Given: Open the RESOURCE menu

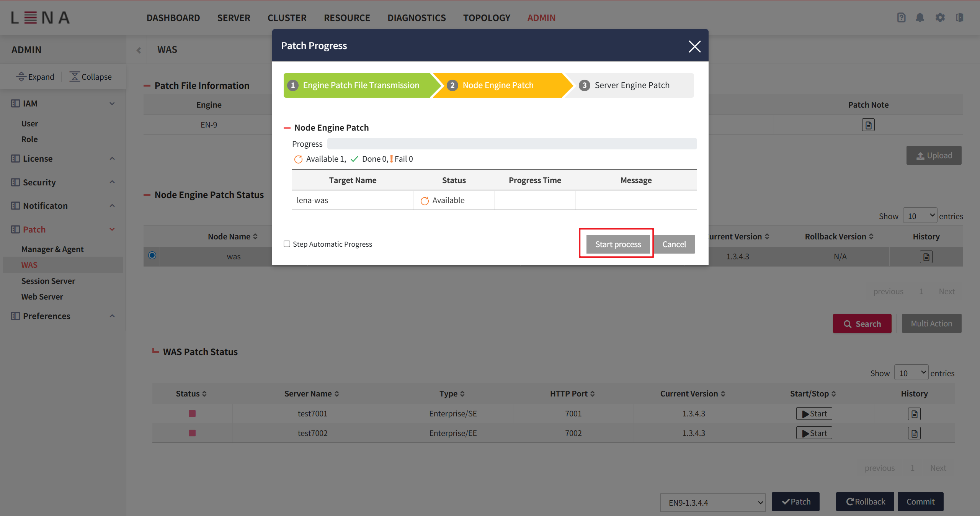Looking at the screenshot, I should (347, 18).
